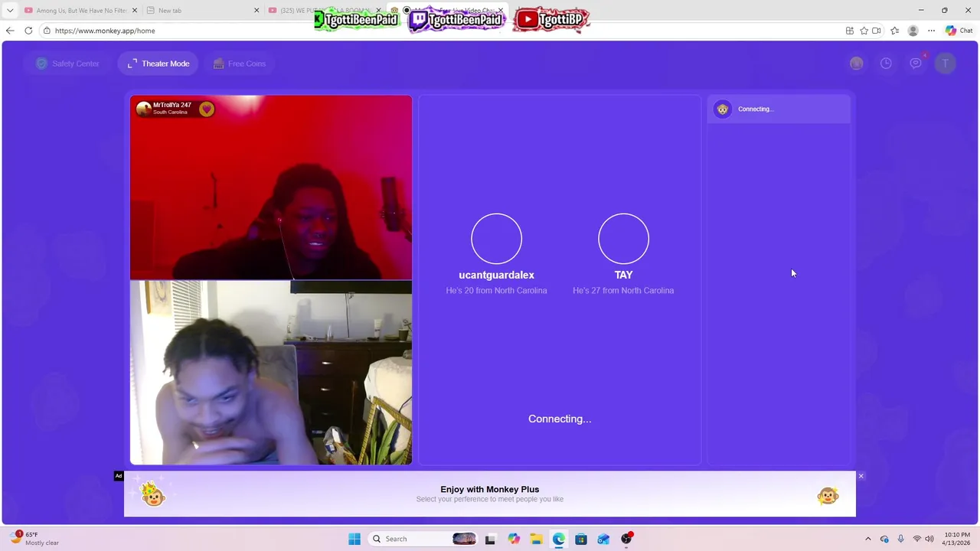Click the name TAY
This screenshot has width=980, height=551.
click(x=623, y=275)
